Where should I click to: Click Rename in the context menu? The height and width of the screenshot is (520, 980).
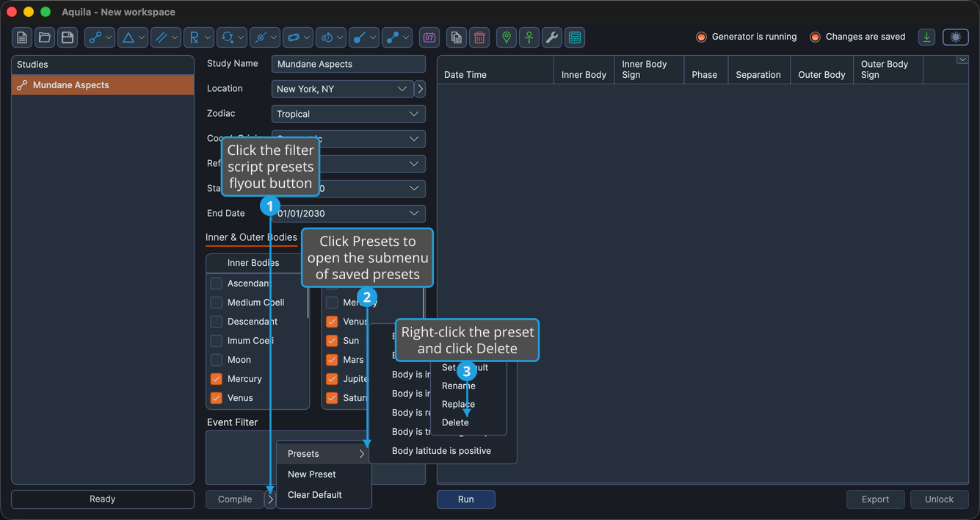[459, 386]
